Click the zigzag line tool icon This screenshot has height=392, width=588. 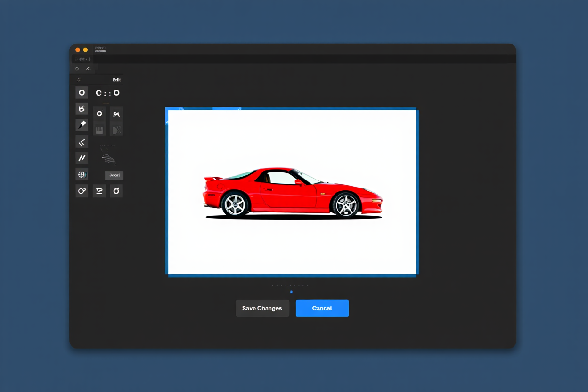82,158
